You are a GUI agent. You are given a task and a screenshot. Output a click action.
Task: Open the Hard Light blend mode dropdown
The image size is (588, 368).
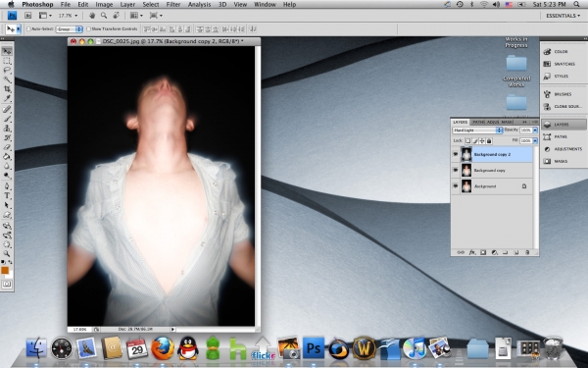tap(477, 131)
